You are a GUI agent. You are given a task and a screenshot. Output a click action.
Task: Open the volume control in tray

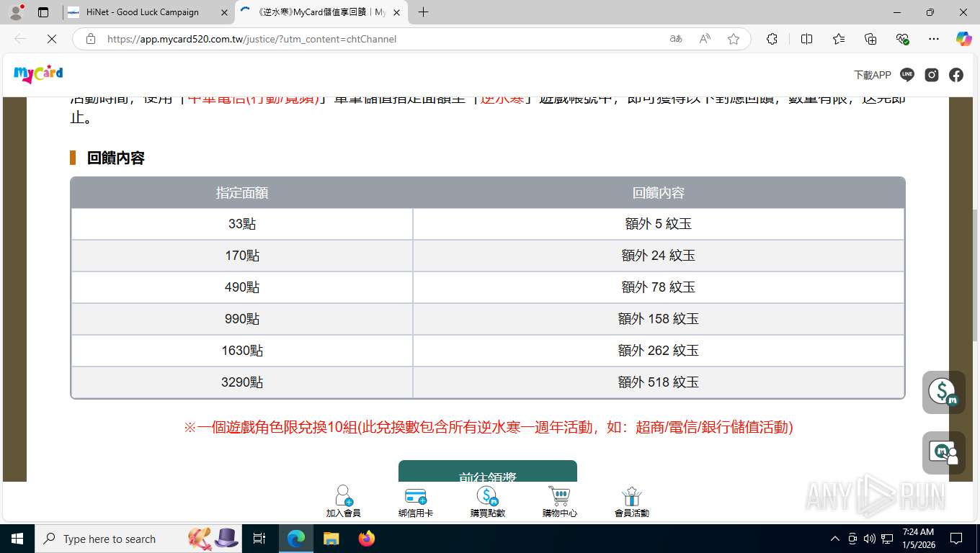tap(870, 539)
